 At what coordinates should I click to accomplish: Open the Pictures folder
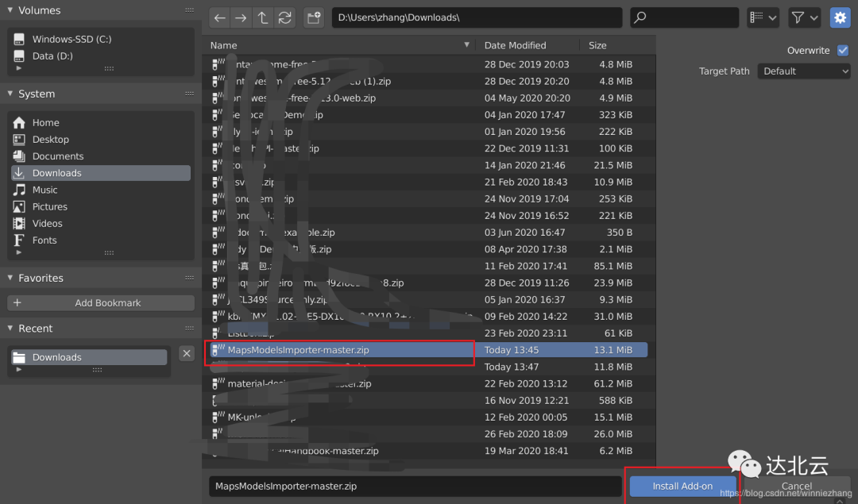click(x=101, y=206)
